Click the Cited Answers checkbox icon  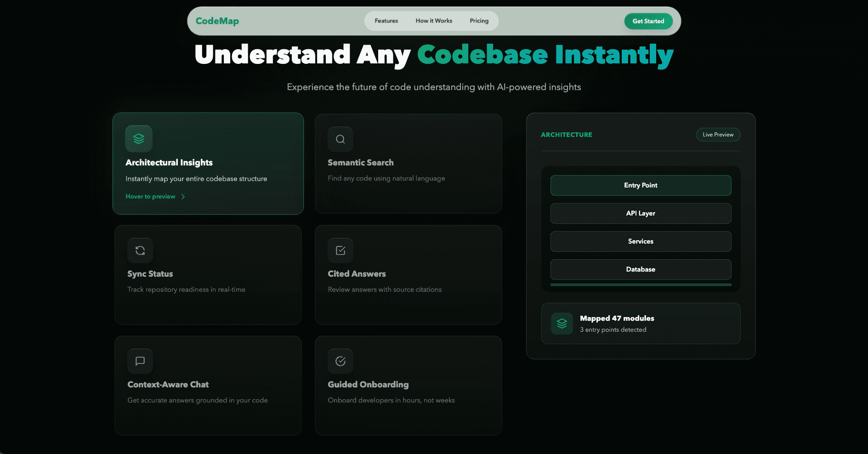click(340, 250)
